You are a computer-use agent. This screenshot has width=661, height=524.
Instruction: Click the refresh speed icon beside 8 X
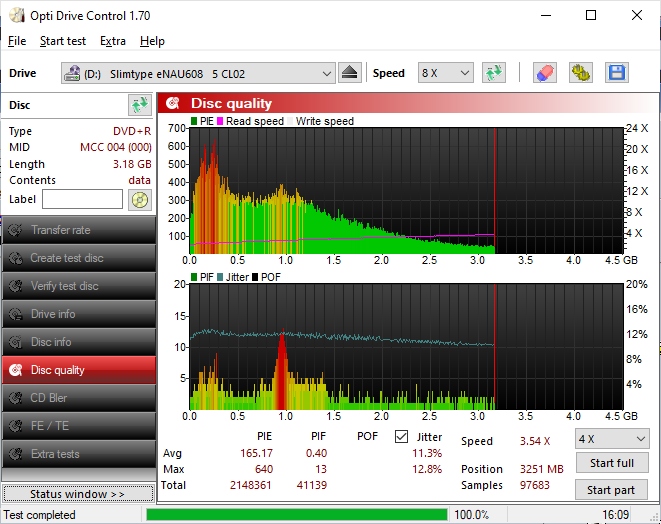pos(493,73)
